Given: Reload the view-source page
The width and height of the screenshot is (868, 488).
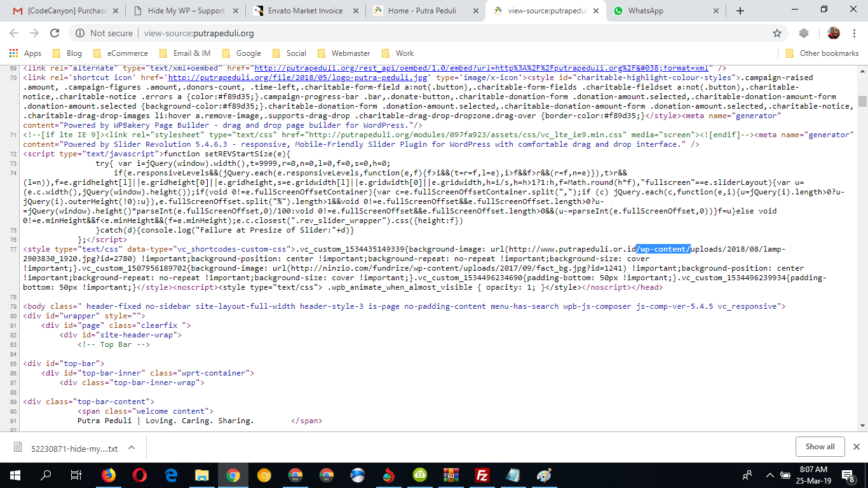Looking at the screenshot, I should tap(55, 33).
